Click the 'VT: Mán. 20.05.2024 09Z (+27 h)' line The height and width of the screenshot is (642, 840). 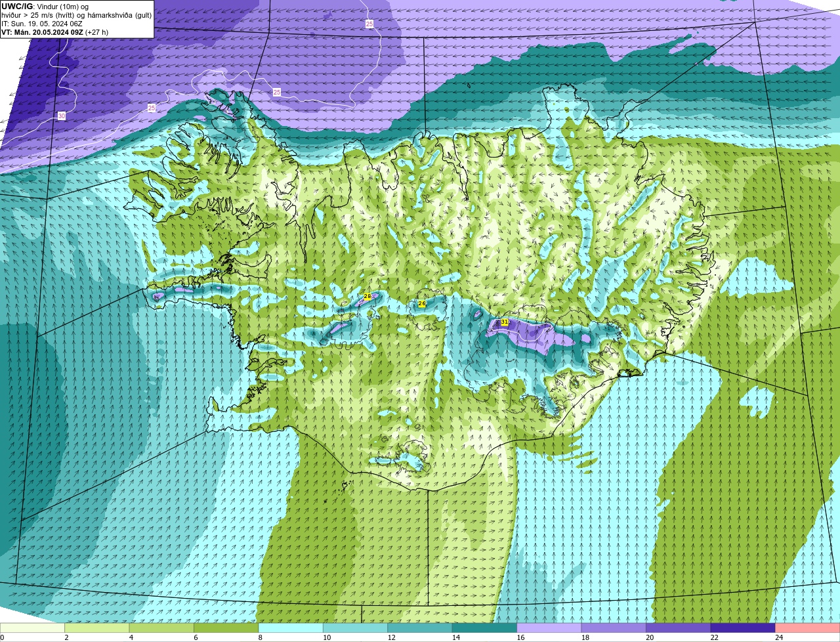55,32
